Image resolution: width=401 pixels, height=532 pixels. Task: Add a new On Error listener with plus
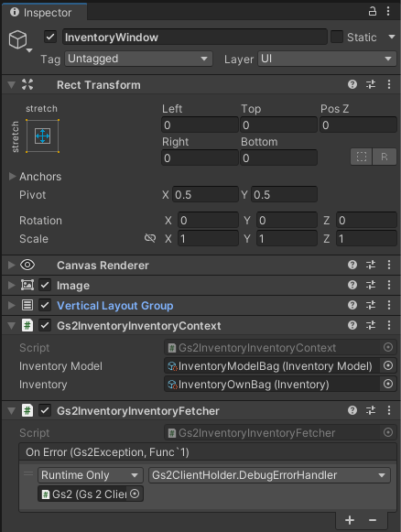tap(350, 520)
